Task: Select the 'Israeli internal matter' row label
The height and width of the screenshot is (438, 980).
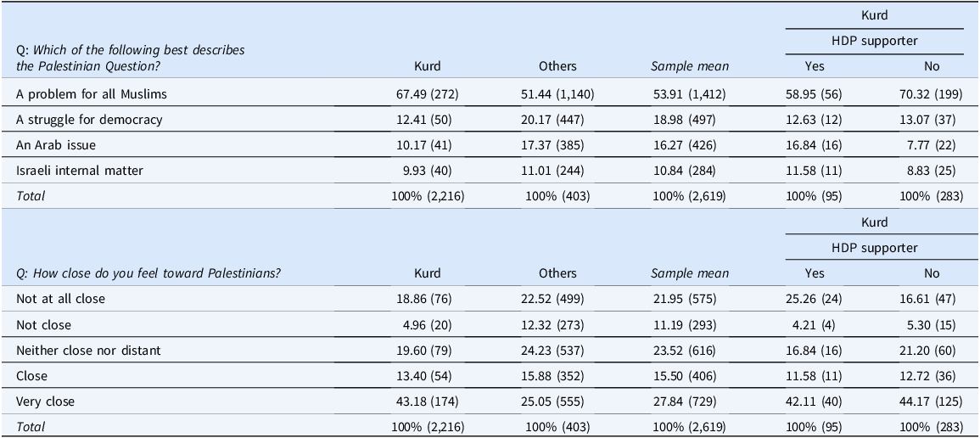Action: [80, 170]
